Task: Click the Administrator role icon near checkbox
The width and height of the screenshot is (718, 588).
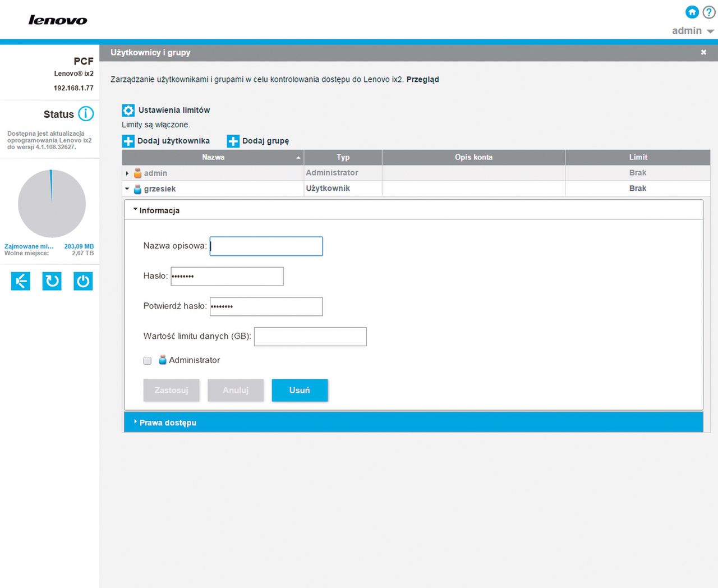Action: [163, 360]
